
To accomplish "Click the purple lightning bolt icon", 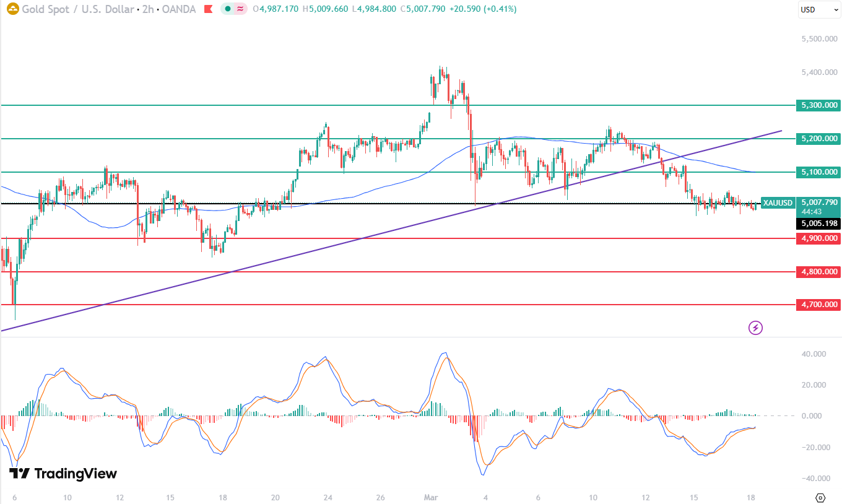I will 755,328.
